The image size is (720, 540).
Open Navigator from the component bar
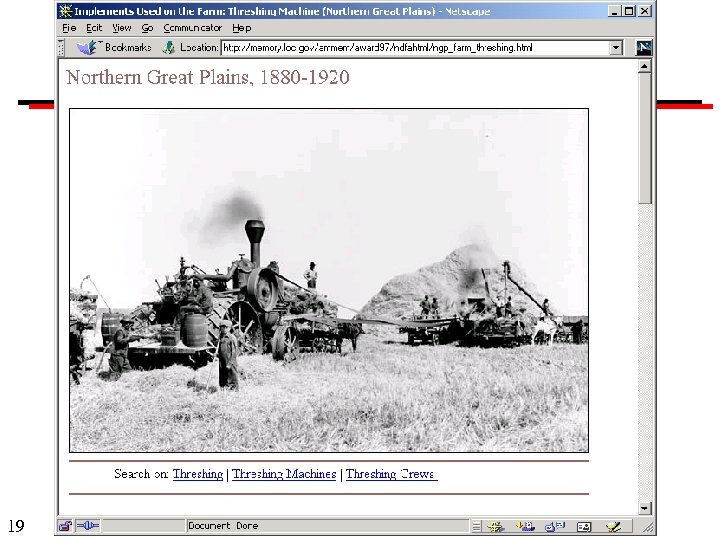[496, 526]
